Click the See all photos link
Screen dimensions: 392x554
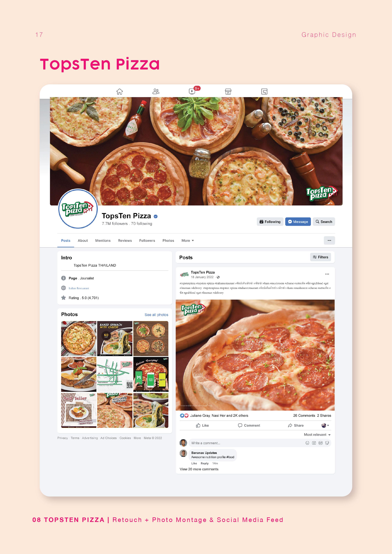[x=156, y=315]
